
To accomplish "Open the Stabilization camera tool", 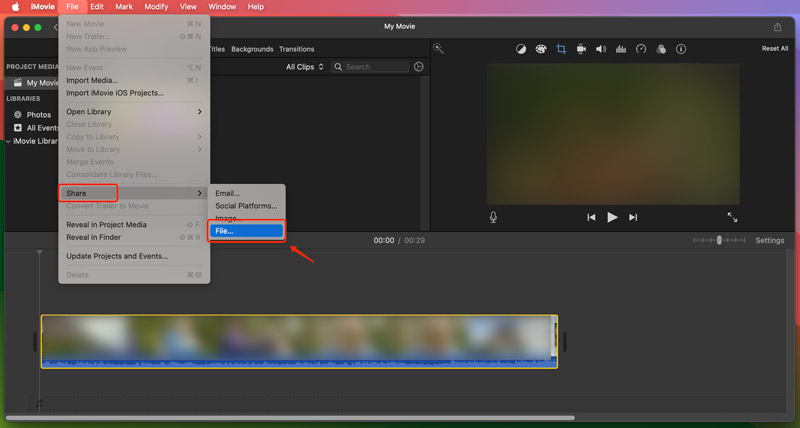I will [x=581, y=49].
